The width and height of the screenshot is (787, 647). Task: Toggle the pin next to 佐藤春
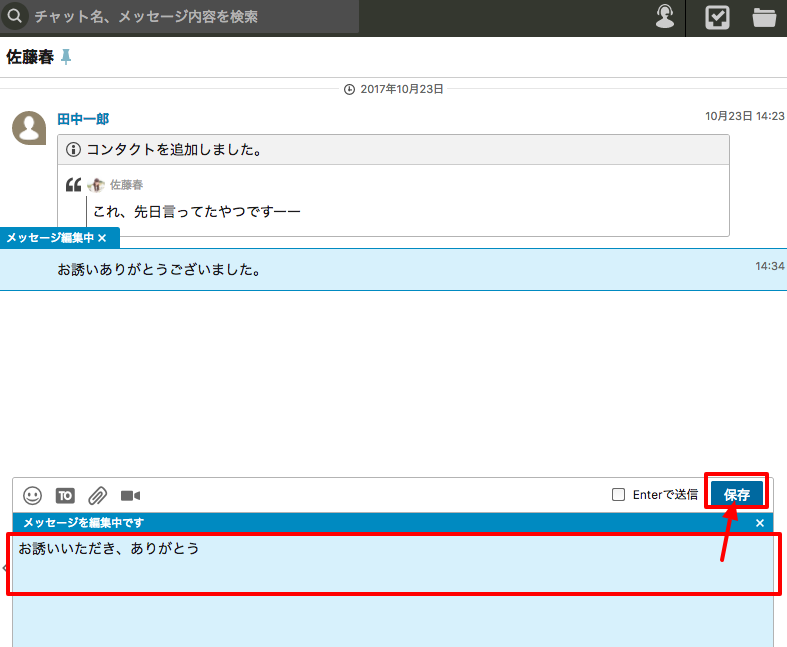(67, 58)
